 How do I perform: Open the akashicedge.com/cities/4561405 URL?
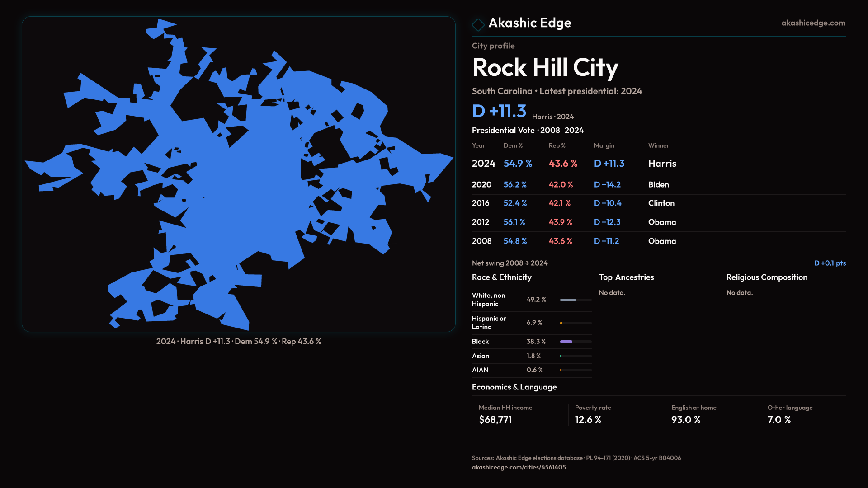coord(519,467)
